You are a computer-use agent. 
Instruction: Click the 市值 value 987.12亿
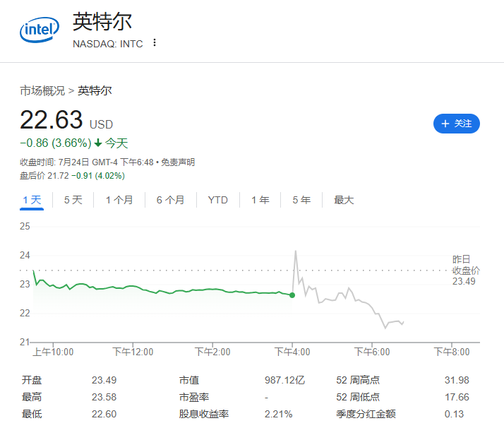point(284,380)
